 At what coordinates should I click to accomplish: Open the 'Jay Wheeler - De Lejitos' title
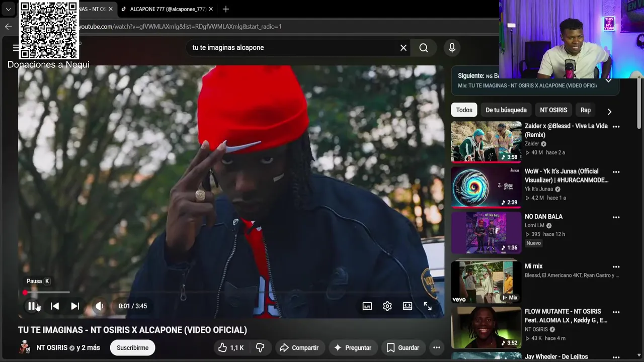point(556,357)
